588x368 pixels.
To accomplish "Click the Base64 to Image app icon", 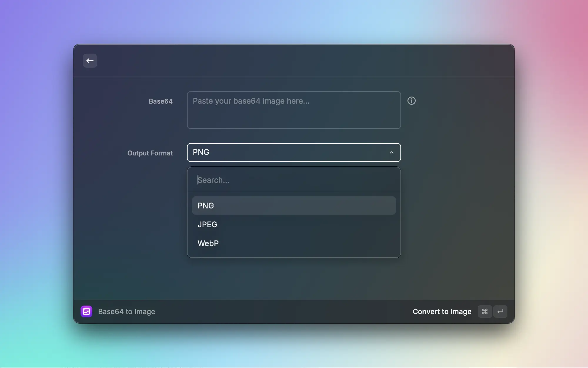I will pyautogui.click(x=86, y=311).
